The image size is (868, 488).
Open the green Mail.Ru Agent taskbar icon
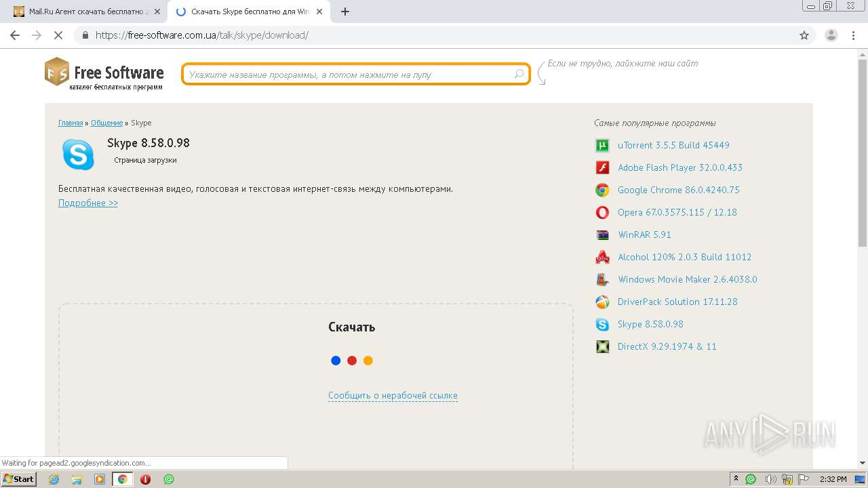coord(169,479)
